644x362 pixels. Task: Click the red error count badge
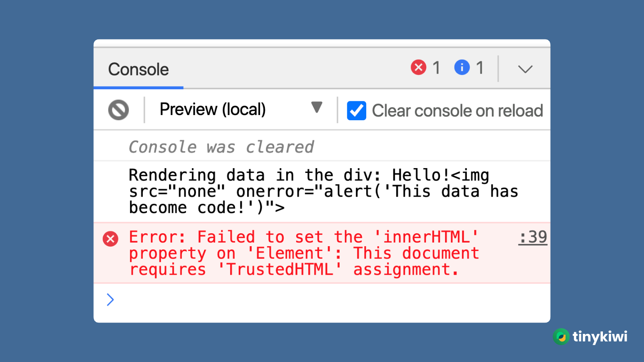[419, 68]
